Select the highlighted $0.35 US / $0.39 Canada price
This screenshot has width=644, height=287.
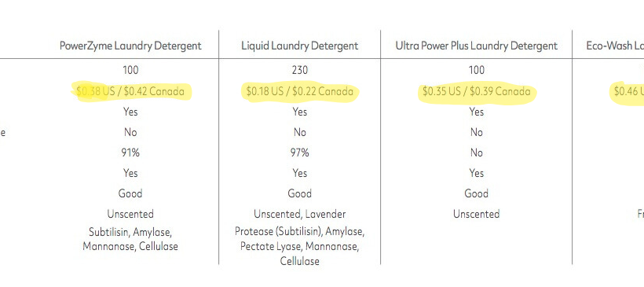477,91
